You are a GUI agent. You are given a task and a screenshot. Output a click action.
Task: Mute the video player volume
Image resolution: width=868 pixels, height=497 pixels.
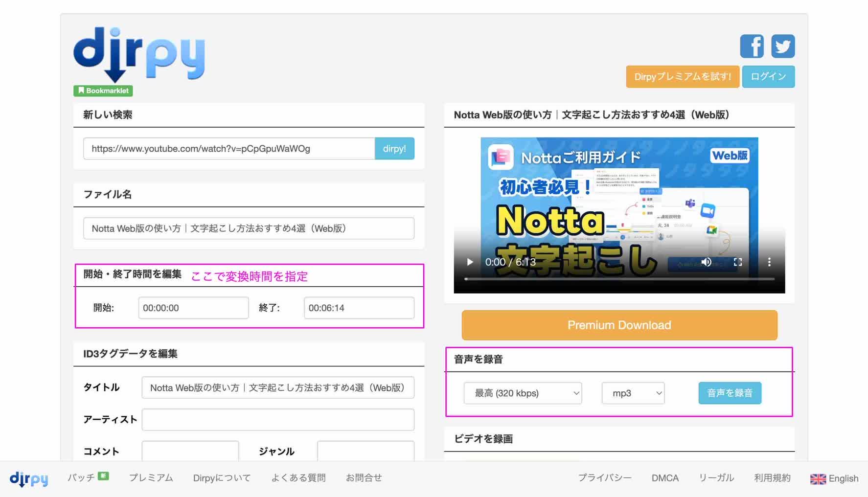point(706,262)
